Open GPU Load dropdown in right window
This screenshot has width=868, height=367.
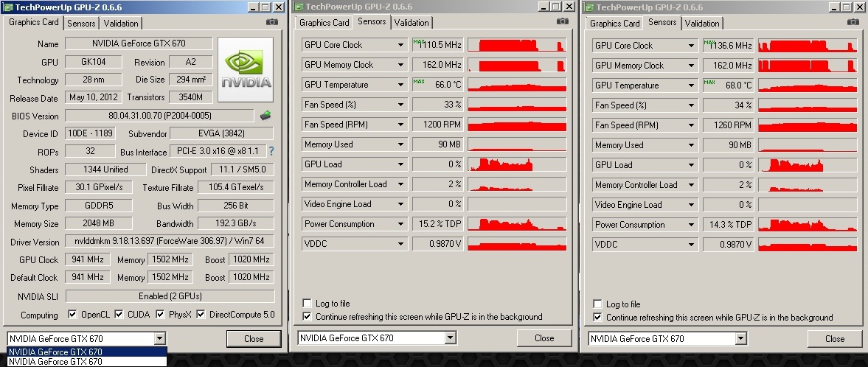pos(692,165)
